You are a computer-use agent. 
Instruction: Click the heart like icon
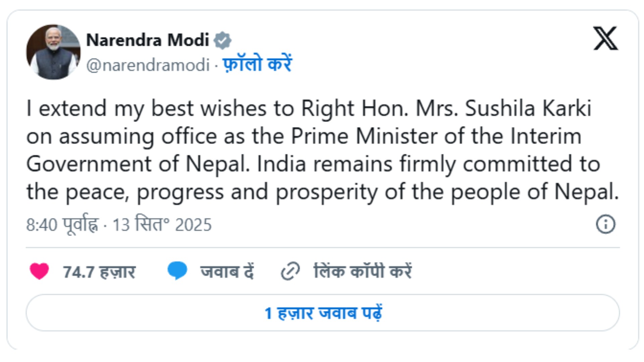tap(39, 271)
